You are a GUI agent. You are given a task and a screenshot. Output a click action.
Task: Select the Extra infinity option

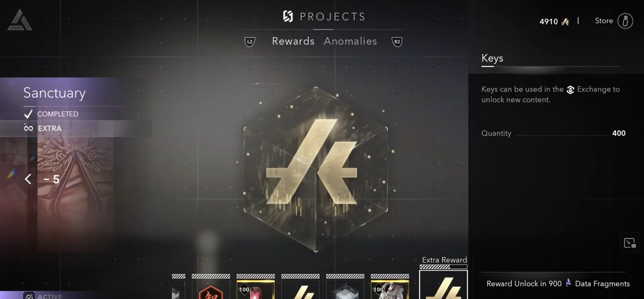(43, 128)
